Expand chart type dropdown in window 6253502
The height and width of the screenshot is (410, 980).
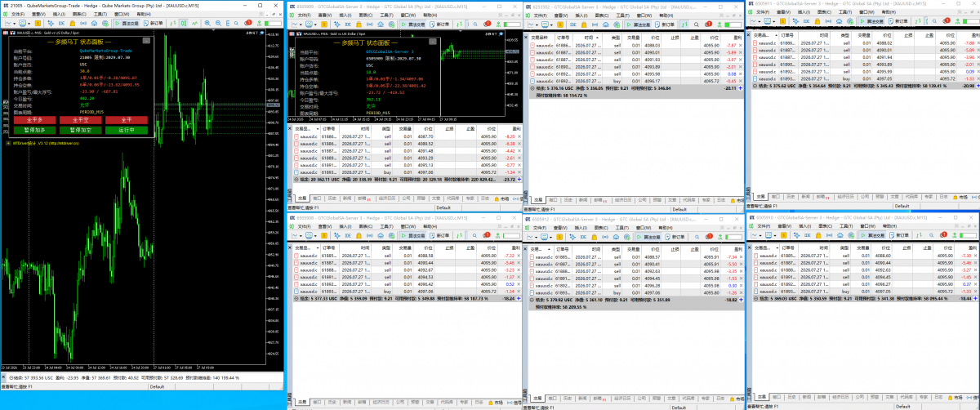(537, 25)
